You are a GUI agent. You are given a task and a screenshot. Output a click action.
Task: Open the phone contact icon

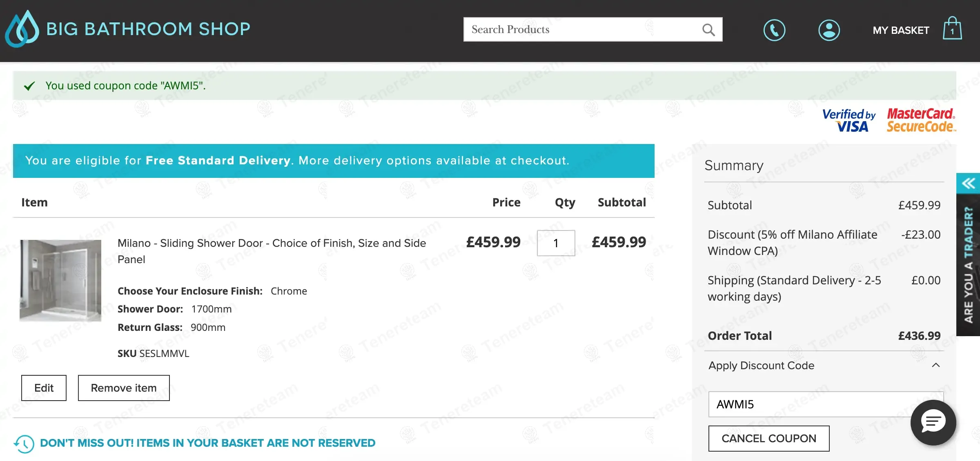(774, 30)
